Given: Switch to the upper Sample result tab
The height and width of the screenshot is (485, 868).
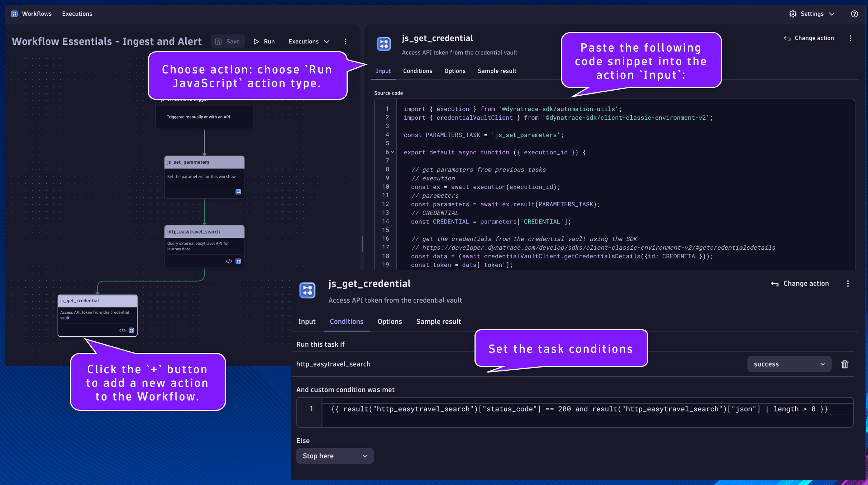Looking at the screenshot, I should (x=497, y=71).
